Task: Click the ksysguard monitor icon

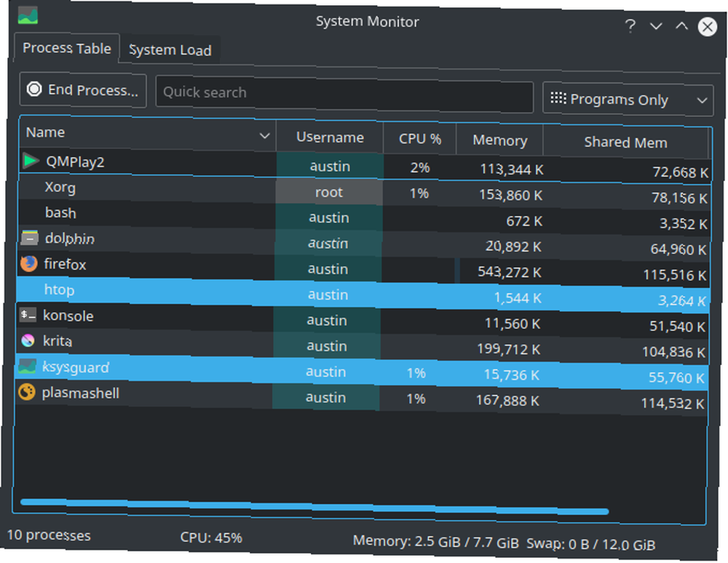Action: click(27, 367)
